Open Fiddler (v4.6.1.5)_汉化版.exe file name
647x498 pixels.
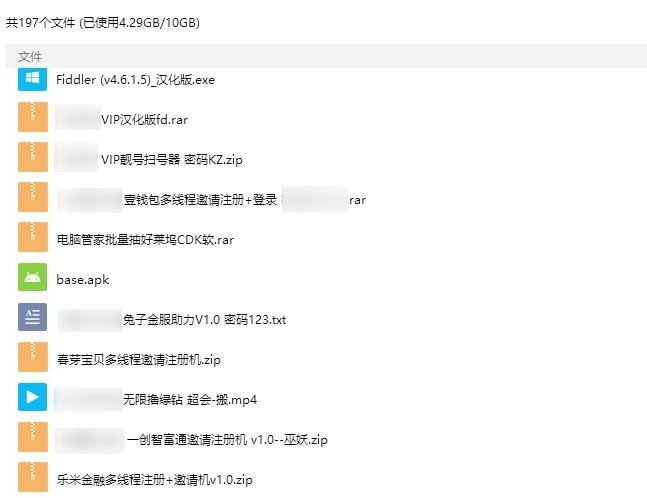(x=135, y=80)
